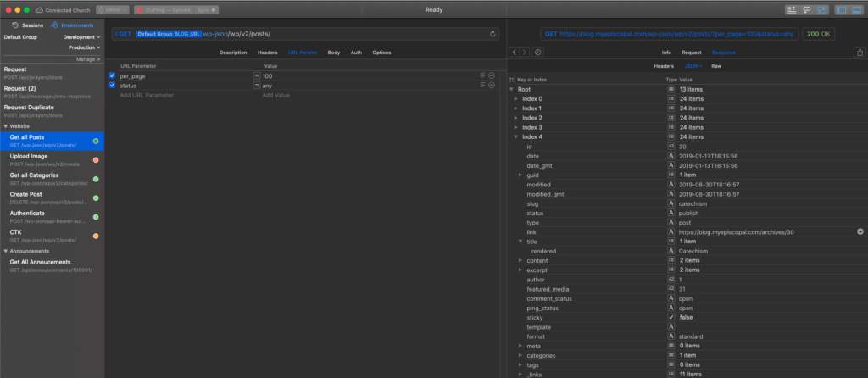Click the share icon in response panel

(x=860, y=53)
